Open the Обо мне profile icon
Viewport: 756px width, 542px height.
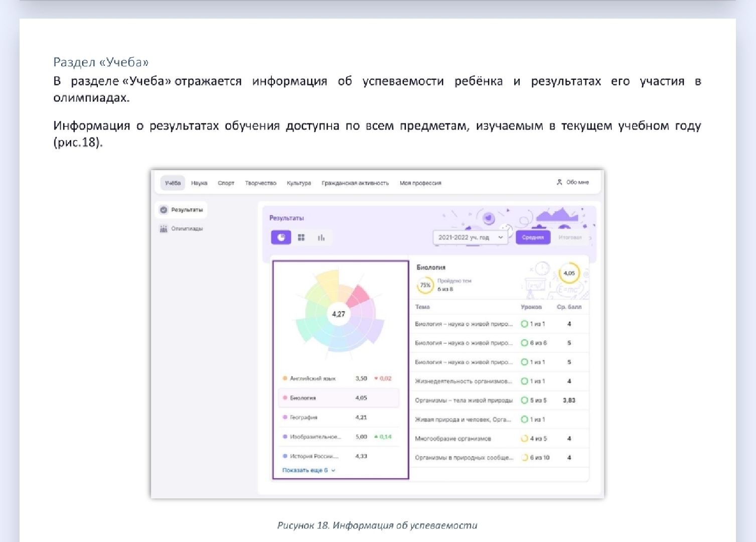(x=558, y=183)
